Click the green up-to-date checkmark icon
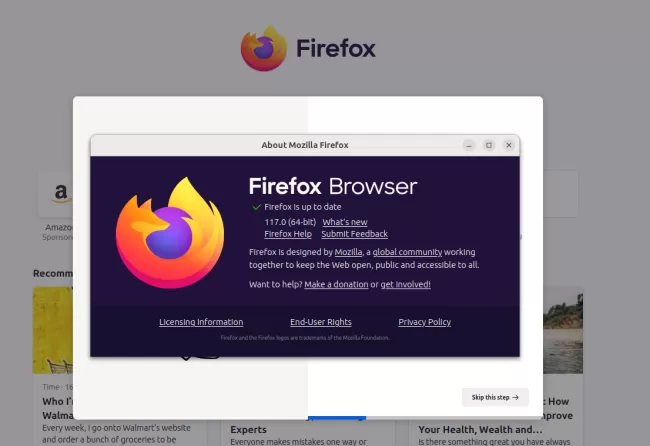 pyautogui.click(x=257, y=207)
